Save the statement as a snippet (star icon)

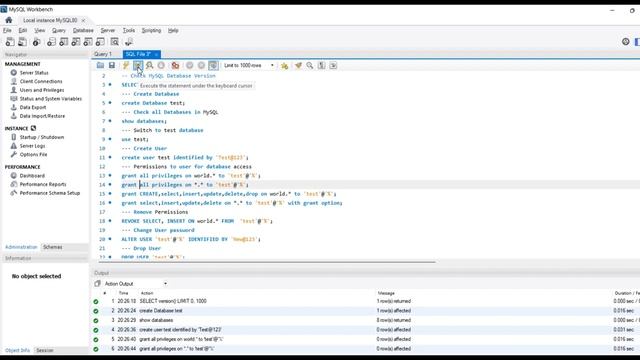point(284,65)
